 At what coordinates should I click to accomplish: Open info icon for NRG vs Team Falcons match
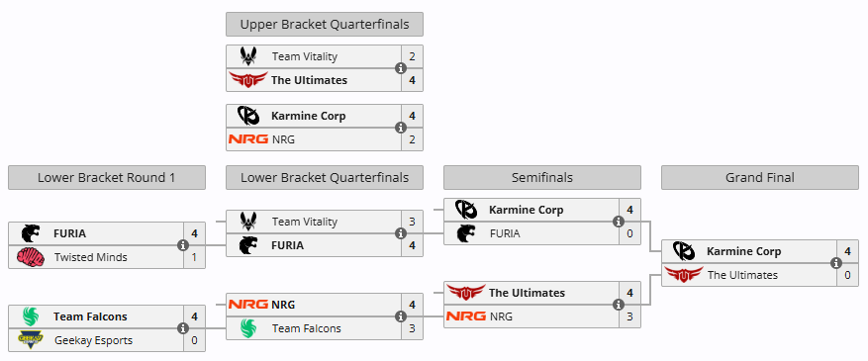click(x=401, y=316)
